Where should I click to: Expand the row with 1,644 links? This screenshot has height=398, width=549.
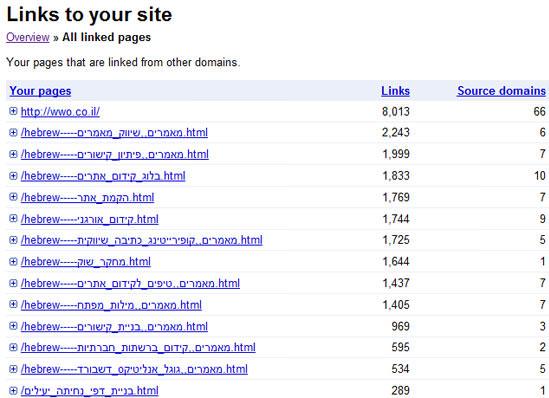13,261
